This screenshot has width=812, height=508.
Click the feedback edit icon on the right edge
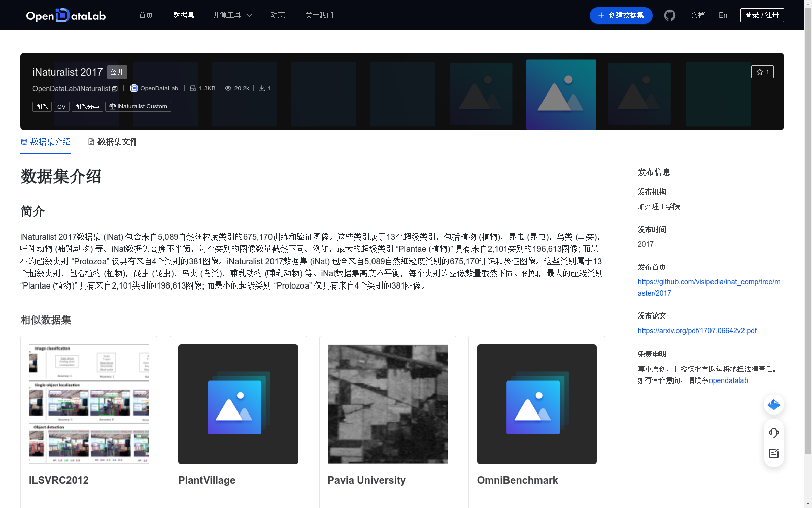(x=773, y=453)
